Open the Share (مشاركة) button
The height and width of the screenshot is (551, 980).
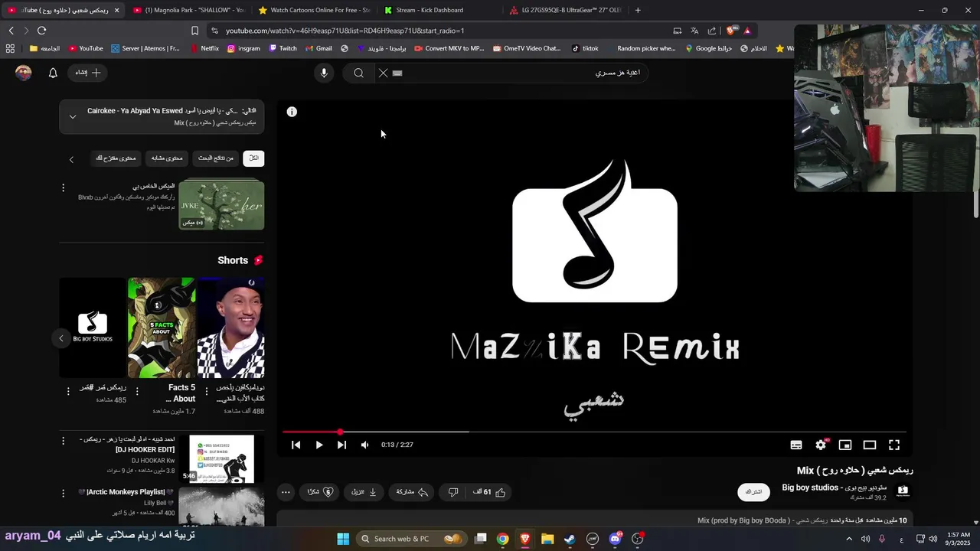(412, 492)
